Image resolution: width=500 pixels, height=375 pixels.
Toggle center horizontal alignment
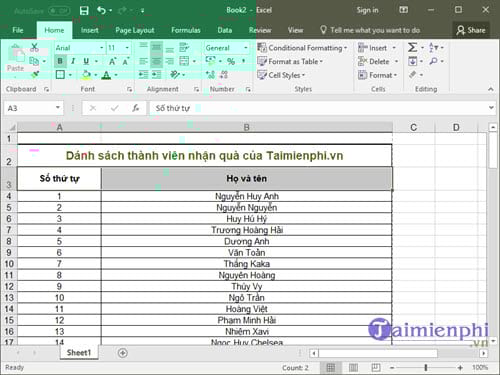point(156,61)
